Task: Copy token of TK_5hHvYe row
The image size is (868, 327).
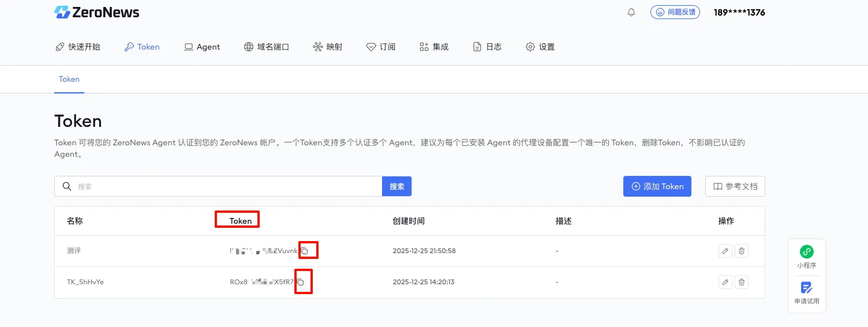Action: pyautogui.click(x=301, y=282)
